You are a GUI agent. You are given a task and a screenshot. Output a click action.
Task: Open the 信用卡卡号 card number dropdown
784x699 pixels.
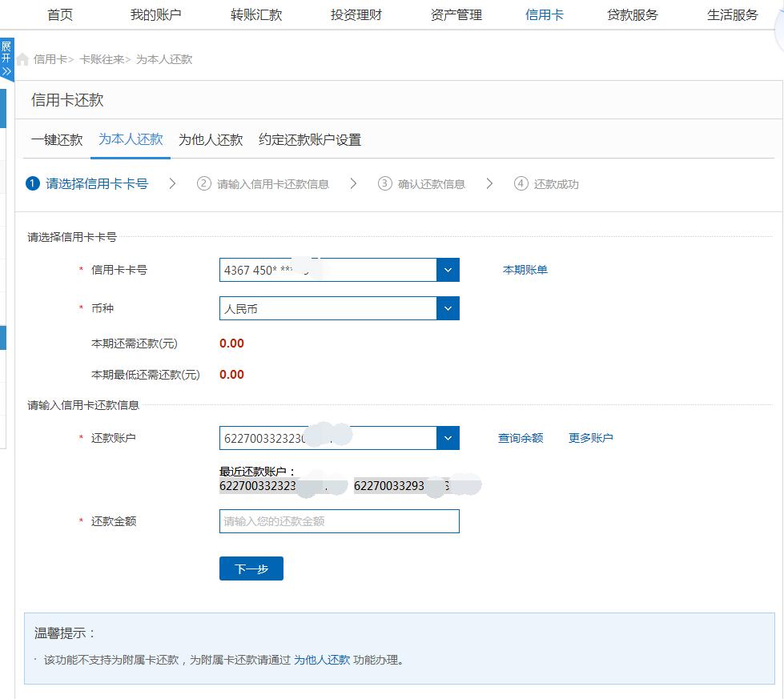click(x=448, y=270)
